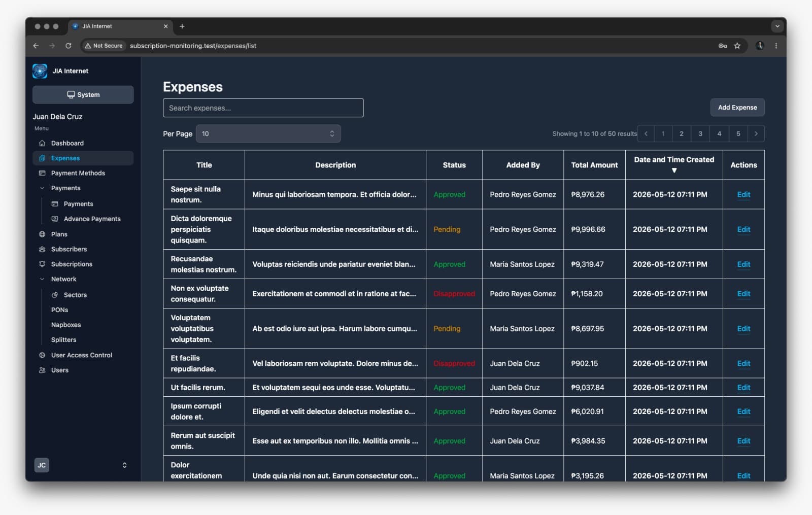Click the Payment Methods card icon
The height and width of the screenshot is (515, 812).
pos(42,173)
